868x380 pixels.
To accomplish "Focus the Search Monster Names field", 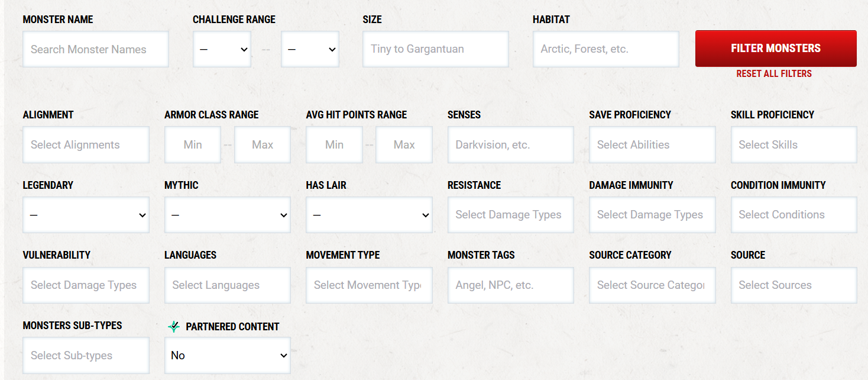I will click(x=96, y=49).
